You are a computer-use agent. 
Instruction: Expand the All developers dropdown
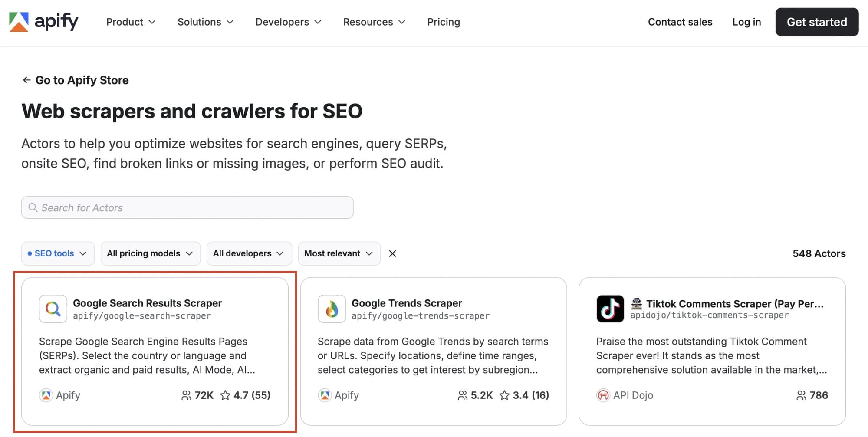point(249,253)
